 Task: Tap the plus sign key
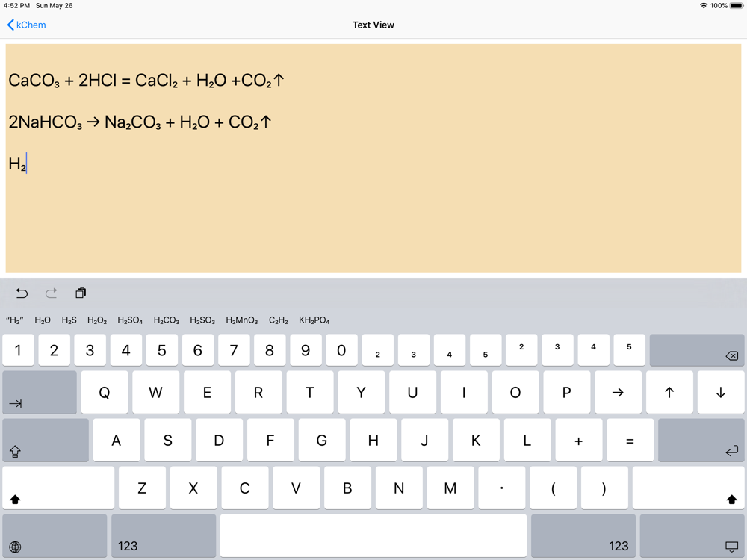[578, 440]
